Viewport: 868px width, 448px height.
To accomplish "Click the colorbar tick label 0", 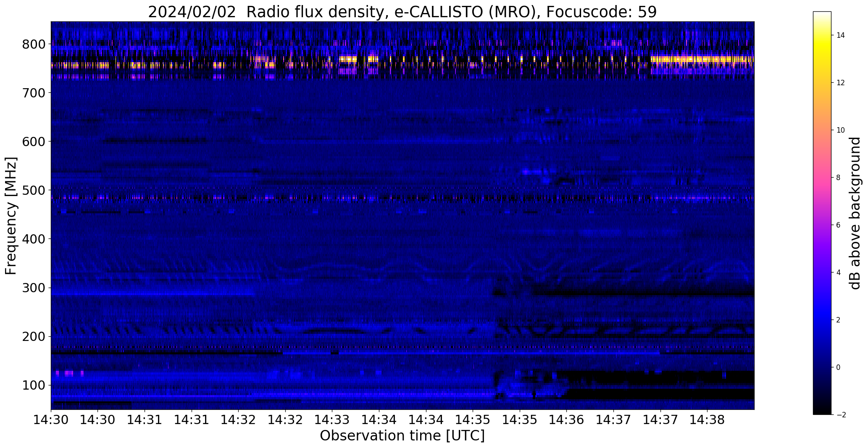I will [x=839, y=367].
